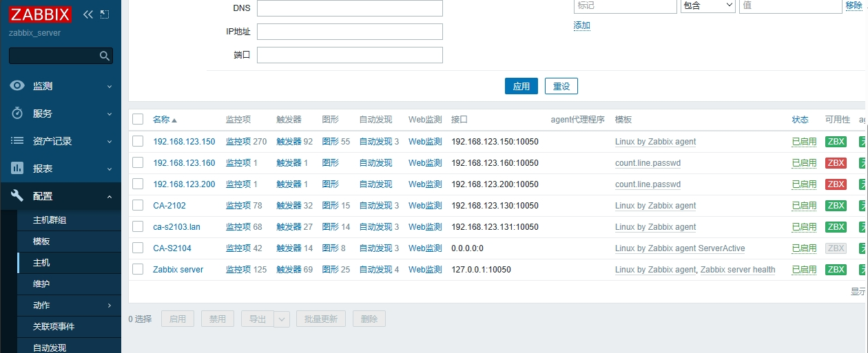Click the list icon for Inventory
Viewport: 868px width, 353px height.
(17, 141)
